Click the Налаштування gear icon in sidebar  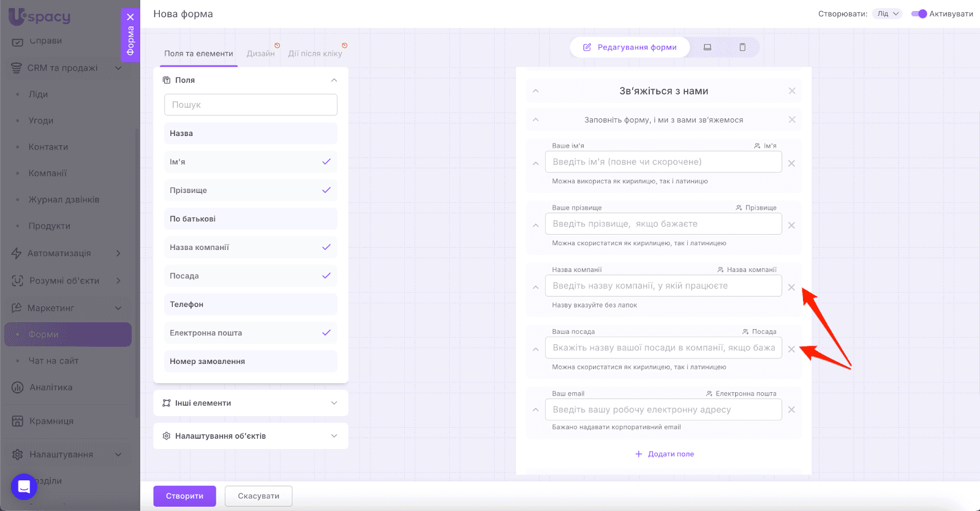coord(17,455)
